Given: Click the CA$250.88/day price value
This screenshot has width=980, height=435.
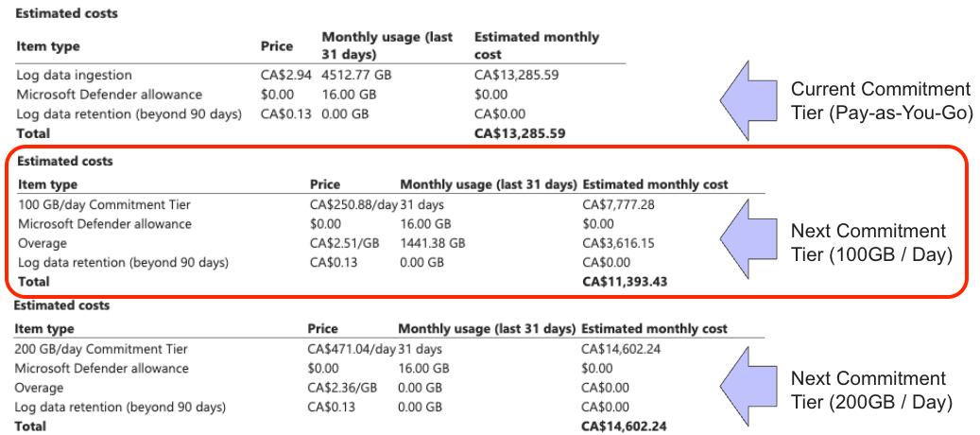Looking at the screenshot, I should [x=353, y=204].
